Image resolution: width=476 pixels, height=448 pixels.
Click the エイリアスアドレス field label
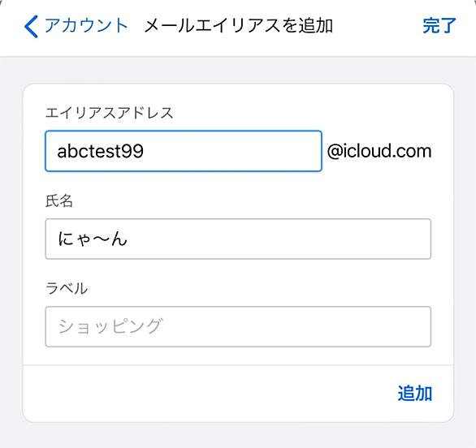[109, 113]
